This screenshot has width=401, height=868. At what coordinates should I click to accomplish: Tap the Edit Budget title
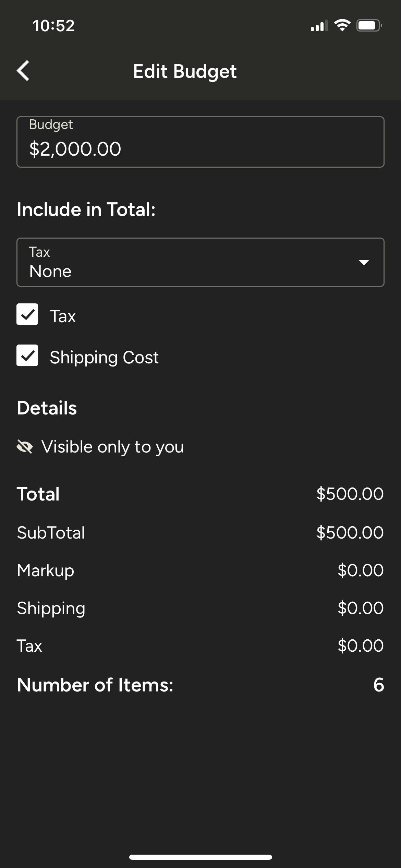185,72
